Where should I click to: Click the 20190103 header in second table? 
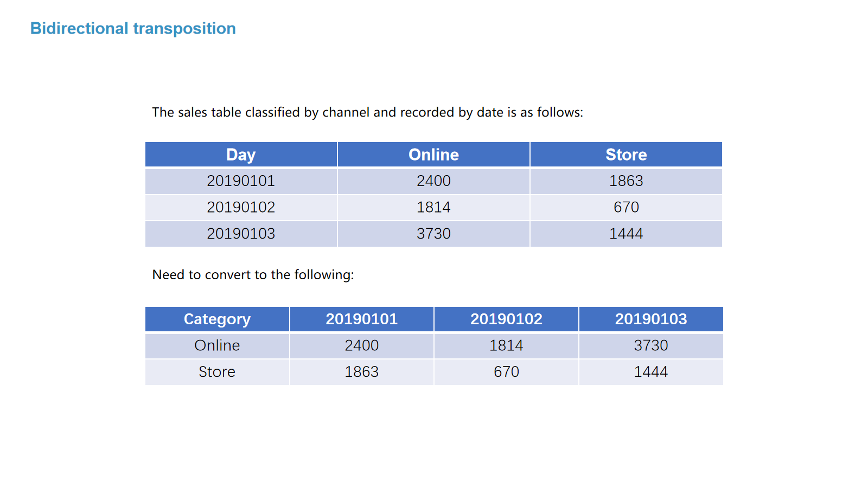651,319
